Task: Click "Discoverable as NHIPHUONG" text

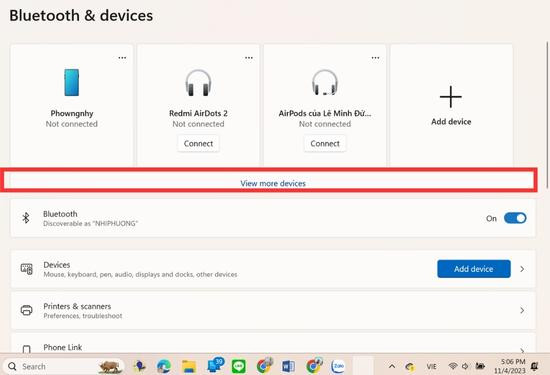Action: click(90, 223)
